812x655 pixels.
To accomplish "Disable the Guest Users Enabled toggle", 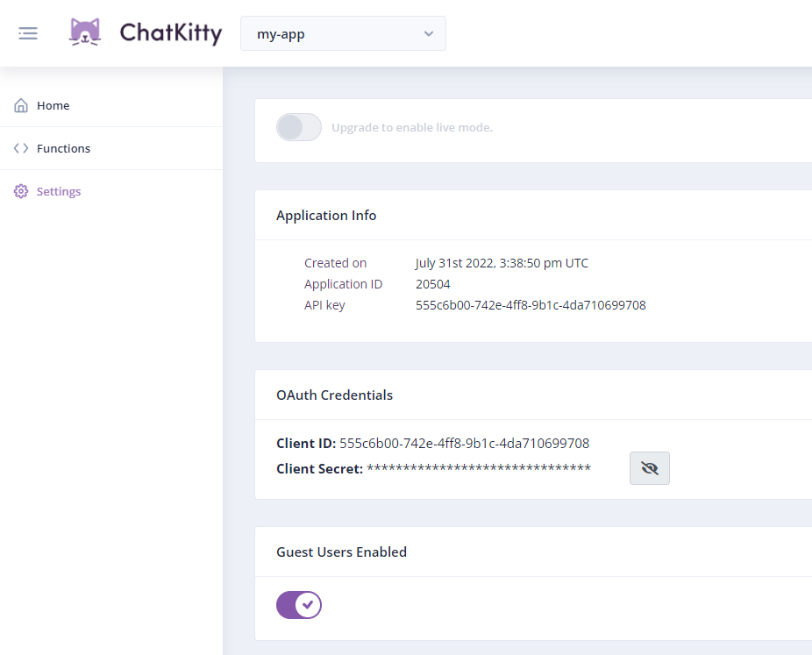I will point(299,605).
